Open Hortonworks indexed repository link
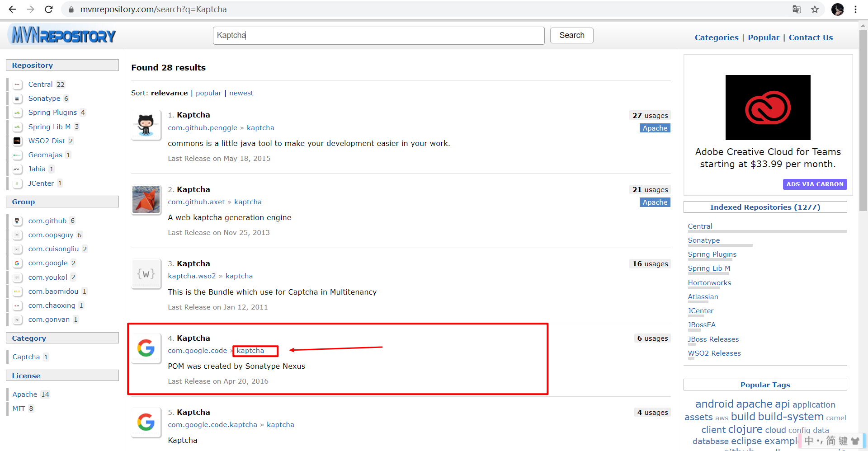This screenshot has height=451, width=868. click(x=709, y=283)
